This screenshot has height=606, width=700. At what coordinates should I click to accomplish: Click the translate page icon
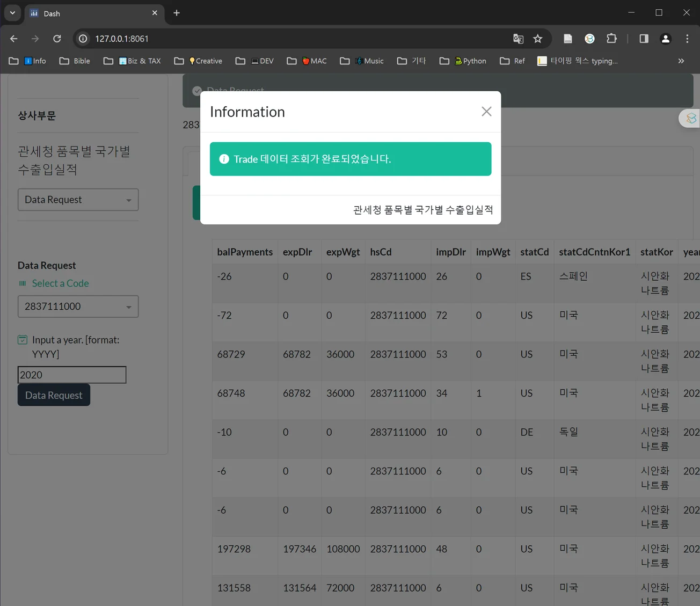[518, 39]
